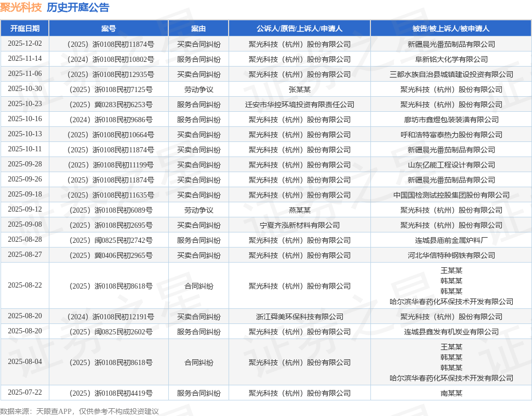The image size is (532, 416).
Task: Click defendant 河北华信特种钢铁有限公司
Action: pyautogui.click(x=451, y=255)
